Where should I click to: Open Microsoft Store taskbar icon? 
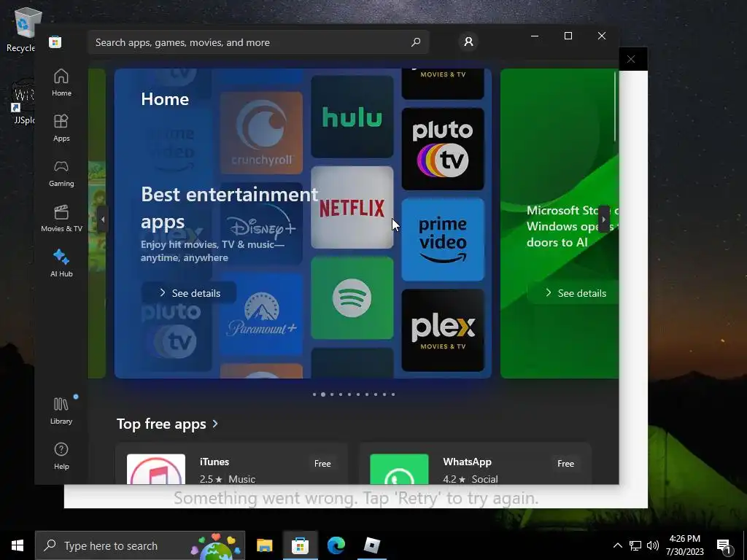pos(300,545)
